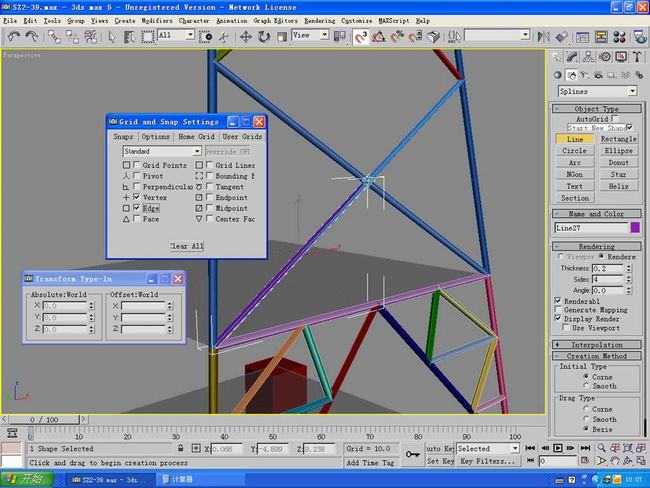Select the Geometry create category icon
650x488 pixels.
pyautogui.click(x=558, y=75)
